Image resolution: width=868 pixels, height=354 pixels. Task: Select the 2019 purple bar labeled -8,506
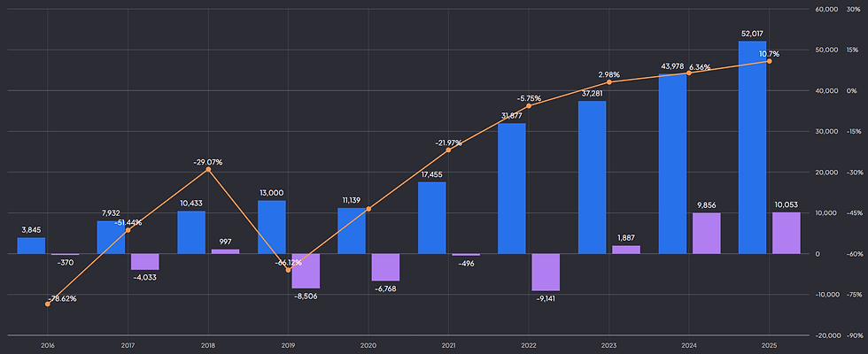[x=306, y=271]
